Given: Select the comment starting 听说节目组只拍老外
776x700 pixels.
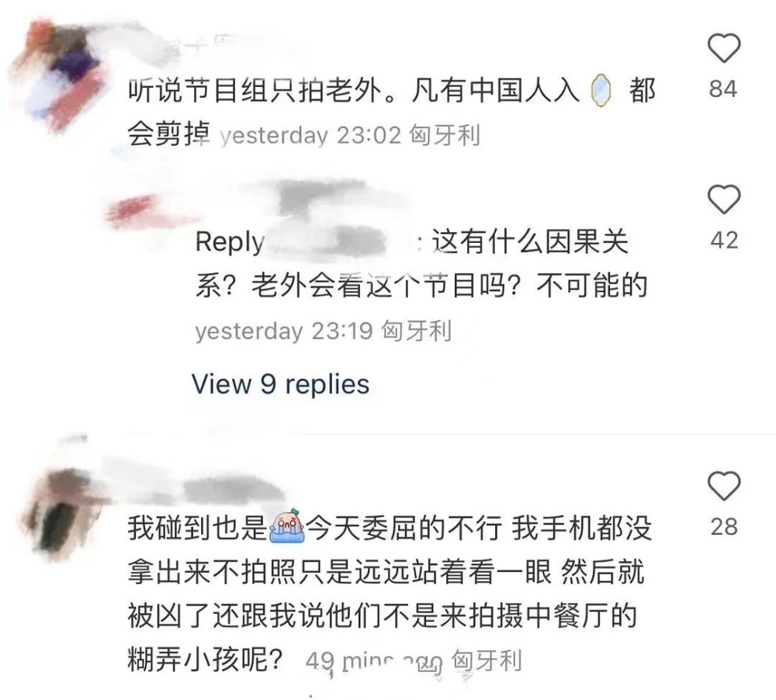Looking at the screenshot, I should 391,113.
